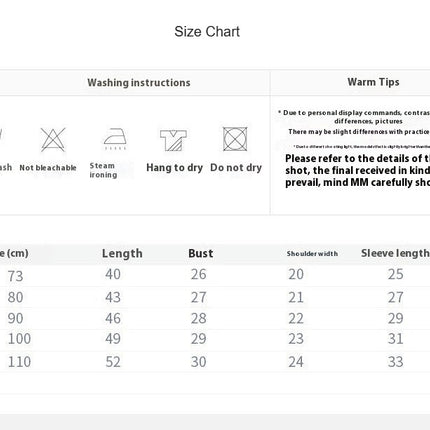Select the Warm Tips header

click(x=373, y=82)
